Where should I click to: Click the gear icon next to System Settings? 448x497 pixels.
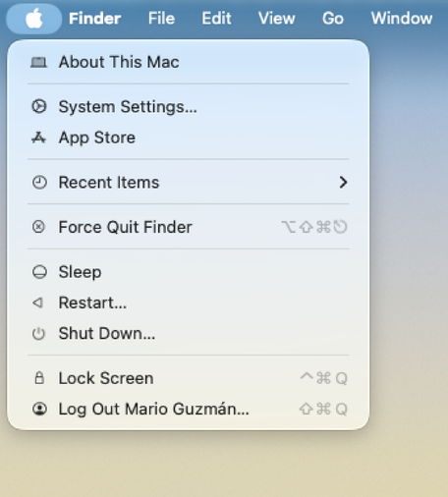(39, 106)
